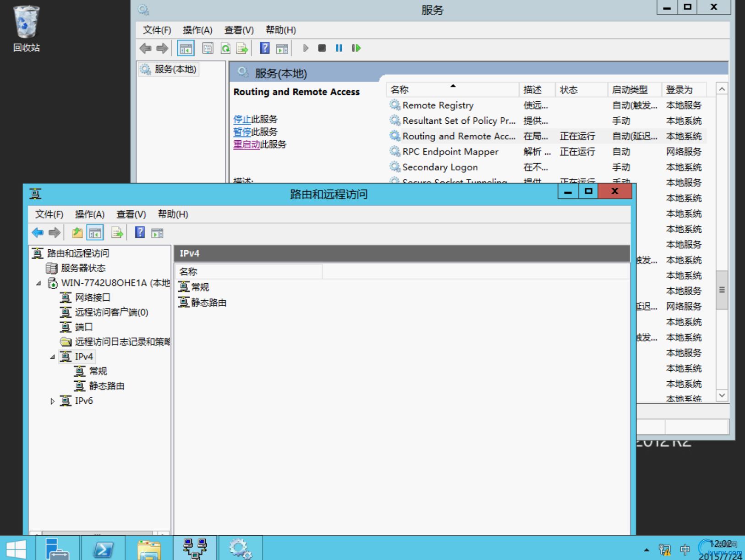Collapse WIN-7742U8OHE1A server node
Image resolution: width=745 pixels, height=560 pixels.
click(39, 283)
